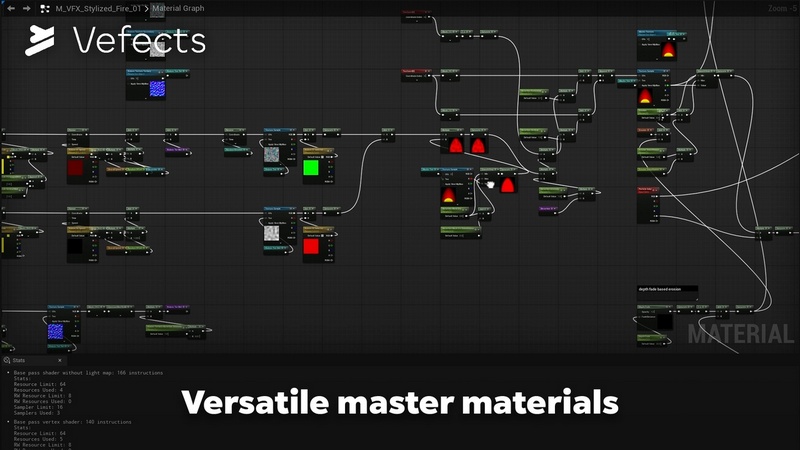Collapse the base pass shader without light map entry

click(7, 371)
